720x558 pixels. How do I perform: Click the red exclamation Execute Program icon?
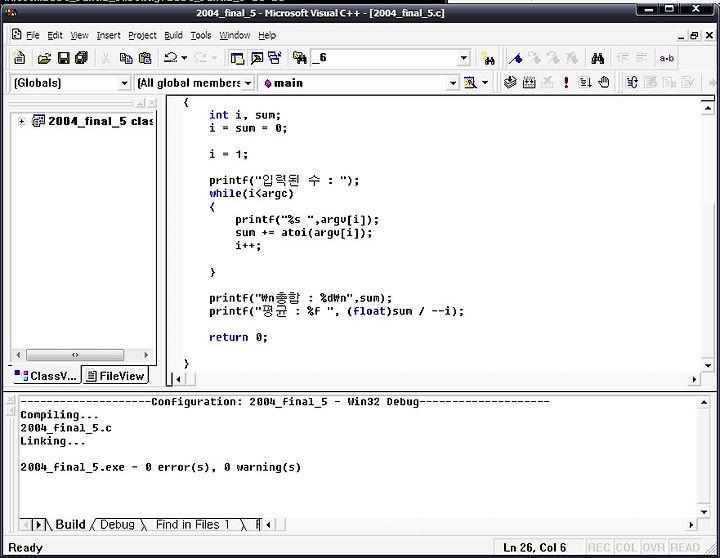[566, 83]
